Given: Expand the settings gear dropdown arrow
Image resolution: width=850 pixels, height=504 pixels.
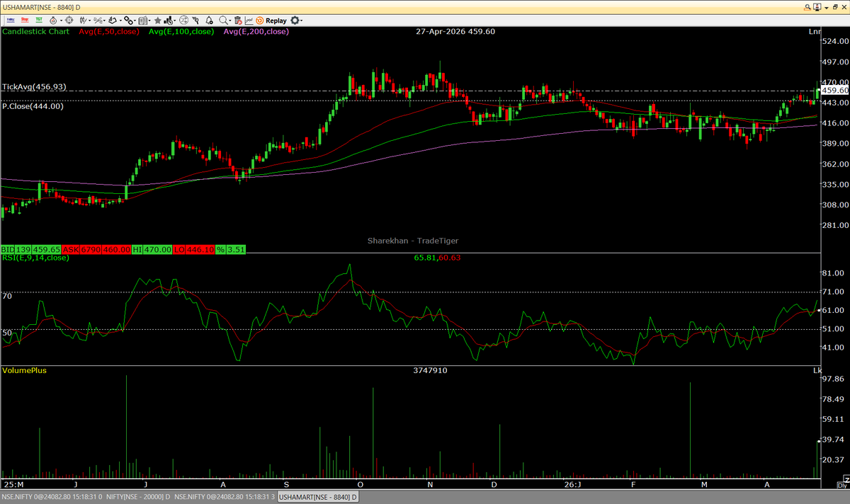Looking at the screenshot, I should click(302, 21).
